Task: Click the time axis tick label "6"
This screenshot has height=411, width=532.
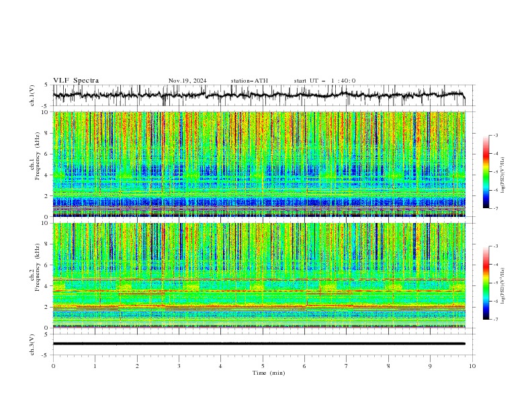Action: point(304,366)
